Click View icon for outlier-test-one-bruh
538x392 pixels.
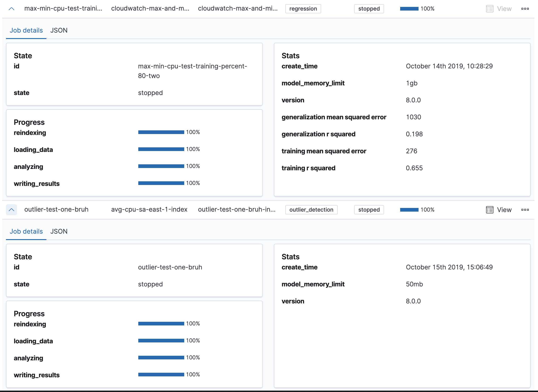click(x=490, y=210)
